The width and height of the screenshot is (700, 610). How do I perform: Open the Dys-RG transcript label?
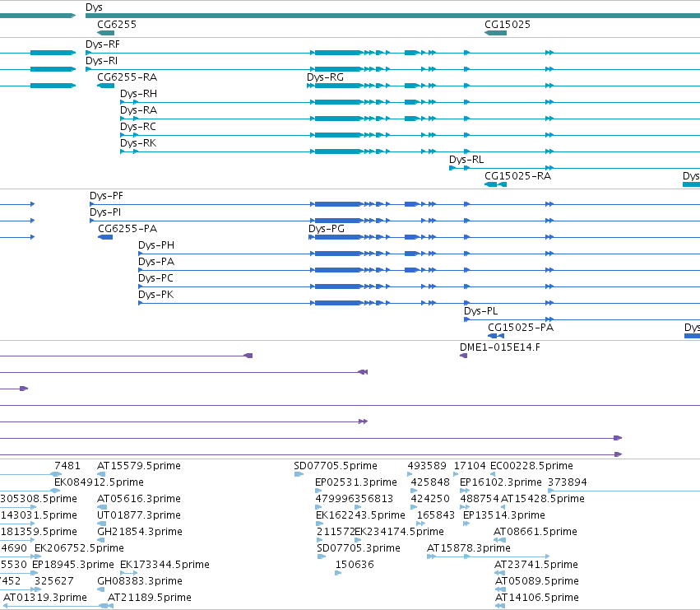(326, 77)
